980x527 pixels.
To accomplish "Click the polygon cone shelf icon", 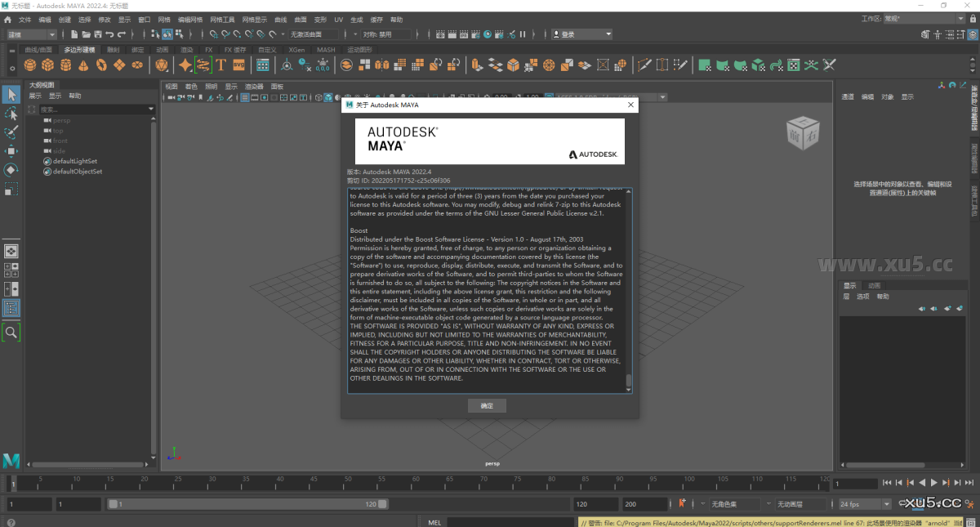I will coord(84,65).
